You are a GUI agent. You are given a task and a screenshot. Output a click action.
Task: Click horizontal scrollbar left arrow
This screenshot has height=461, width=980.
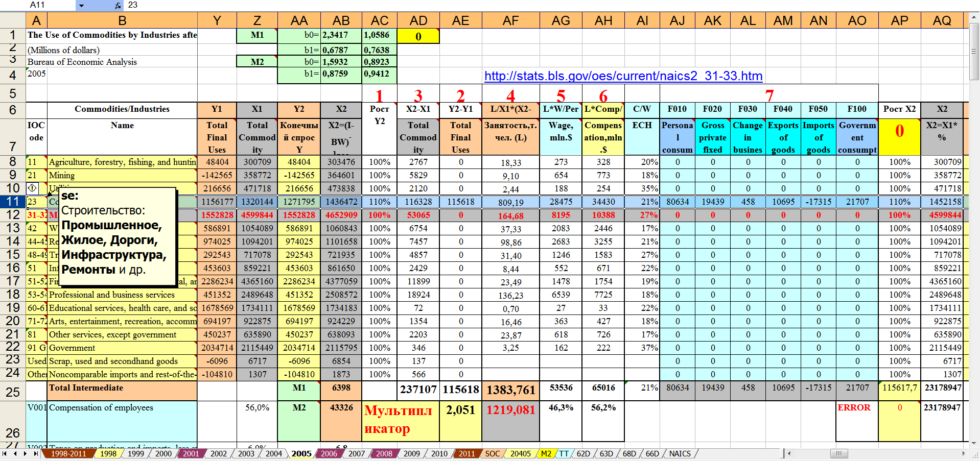[789, 453]
